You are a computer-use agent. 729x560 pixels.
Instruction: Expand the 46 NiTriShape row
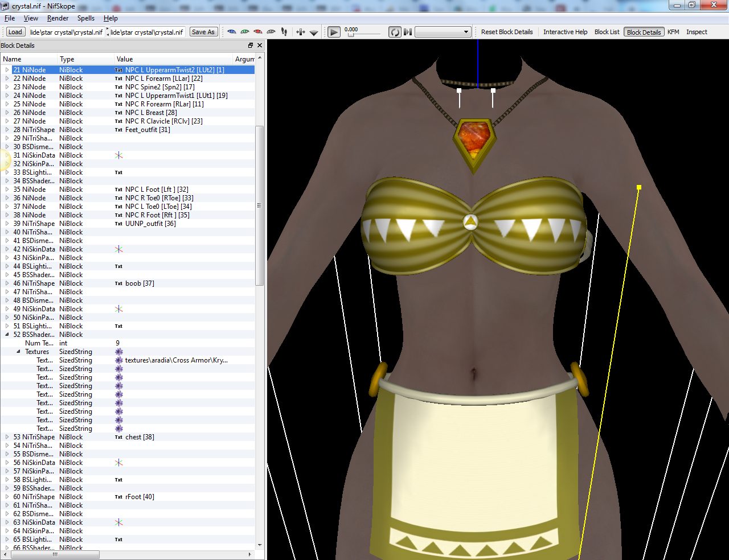tap(7, 283)
